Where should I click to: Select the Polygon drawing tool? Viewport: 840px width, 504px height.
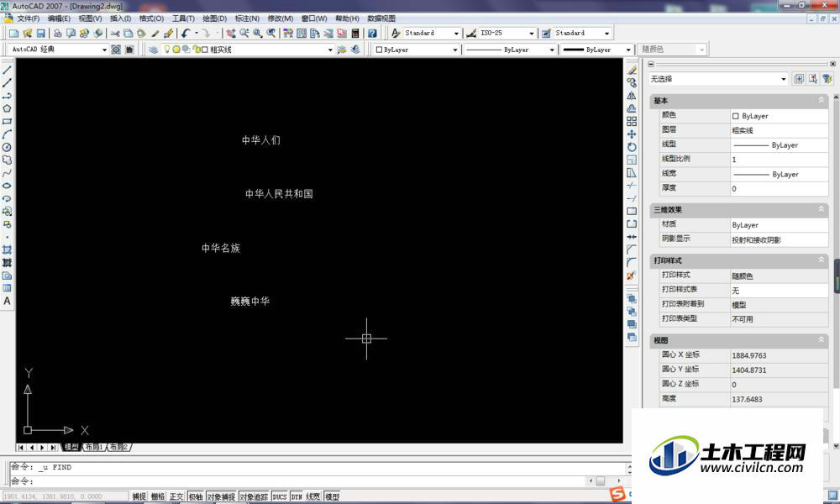(7, 108)
